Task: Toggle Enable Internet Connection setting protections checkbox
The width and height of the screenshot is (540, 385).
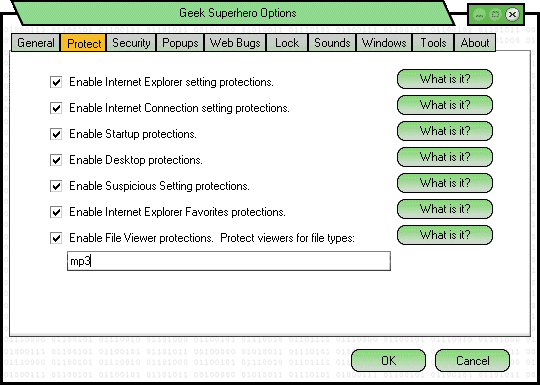Action: 56,108
